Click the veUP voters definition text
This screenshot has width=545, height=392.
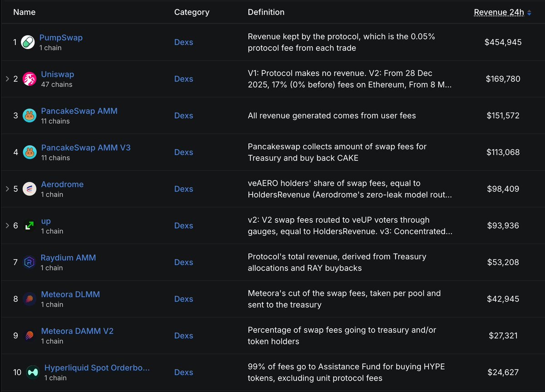click(350, 226)
